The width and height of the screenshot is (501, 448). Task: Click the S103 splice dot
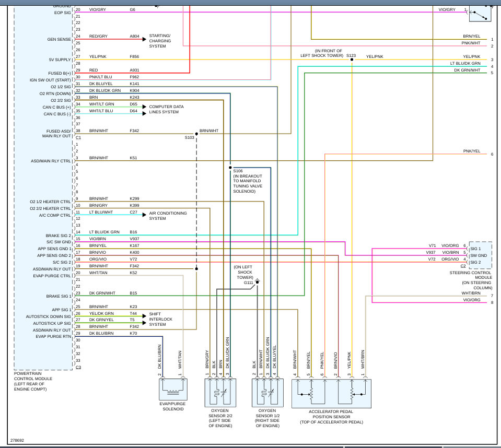point(196,134)
